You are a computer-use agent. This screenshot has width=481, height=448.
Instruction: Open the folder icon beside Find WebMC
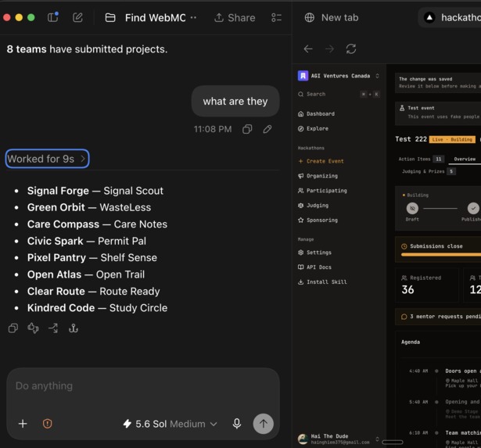(110, 18)
